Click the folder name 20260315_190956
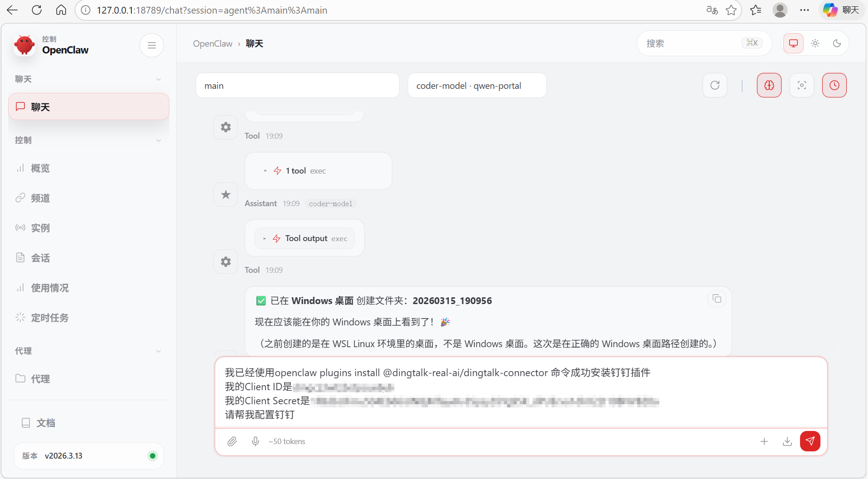The image size is (868, 479). click(452, 301)
